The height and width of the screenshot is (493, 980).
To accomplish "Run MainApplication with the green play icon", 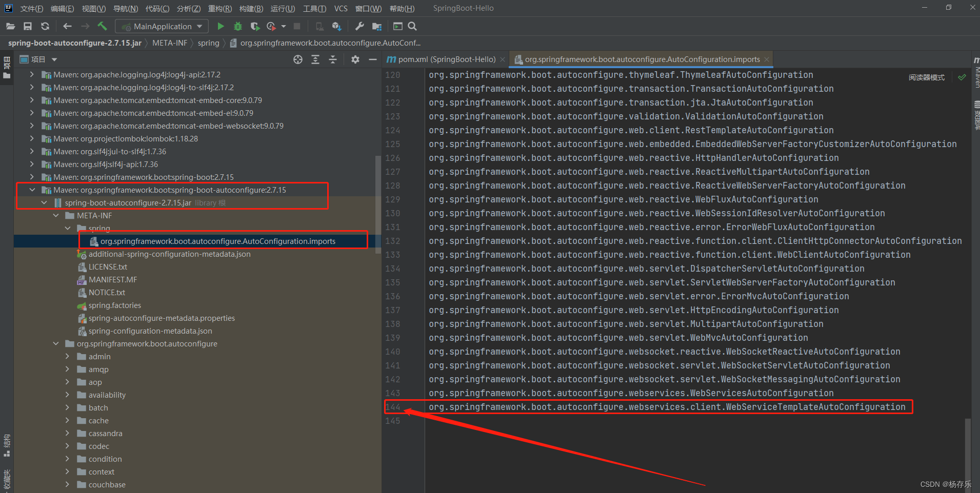I will point(221,26).
